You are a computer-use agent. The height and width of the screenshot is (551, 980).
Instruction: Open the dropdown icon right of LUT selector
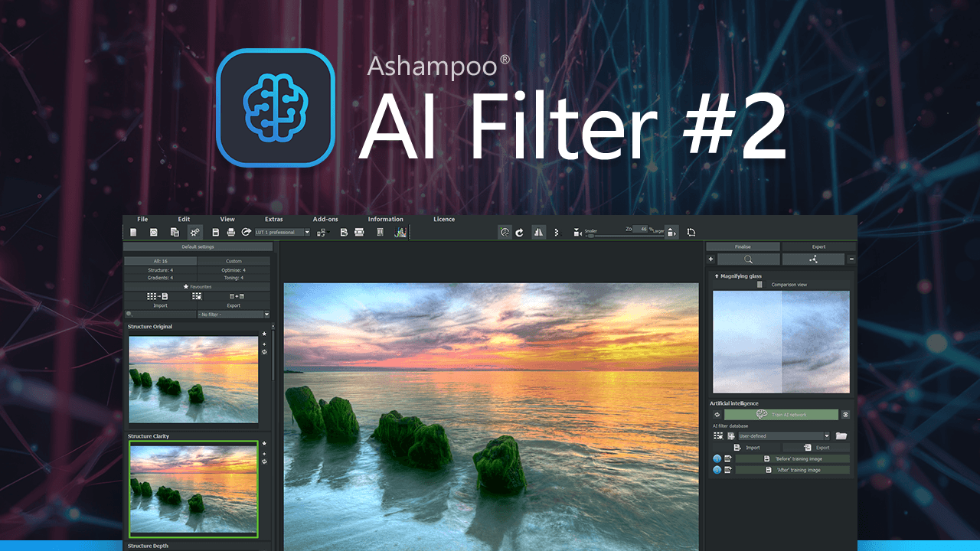click(x=322, y=232)
